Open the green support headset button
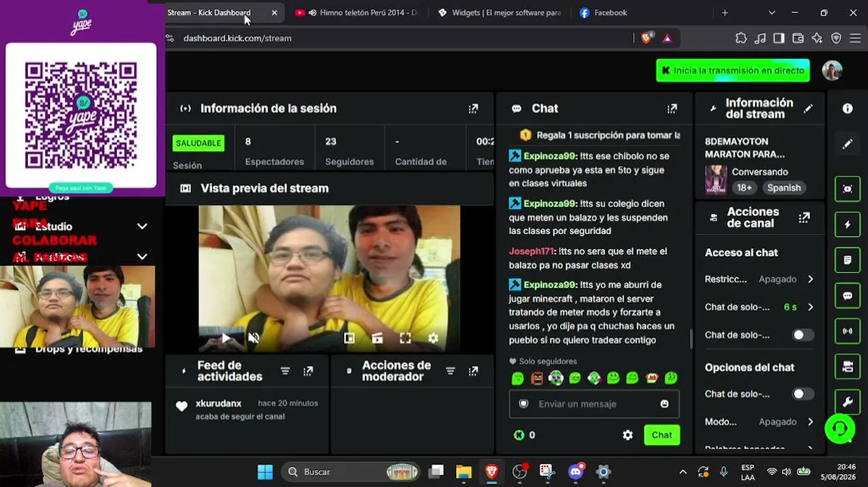Screen dimensions: 868x487 840,429
